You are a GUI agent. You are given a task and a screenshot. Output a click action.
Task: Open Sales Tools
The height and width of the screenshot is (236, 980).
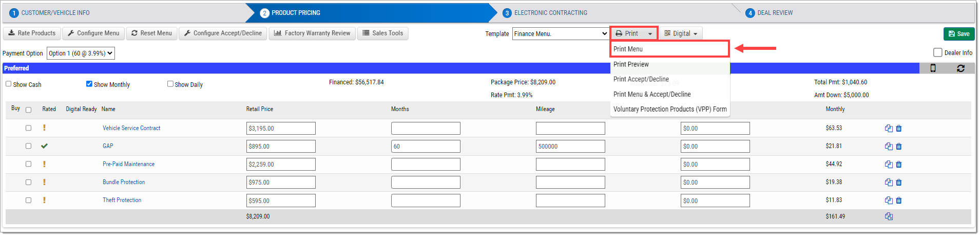click(383, 33)
